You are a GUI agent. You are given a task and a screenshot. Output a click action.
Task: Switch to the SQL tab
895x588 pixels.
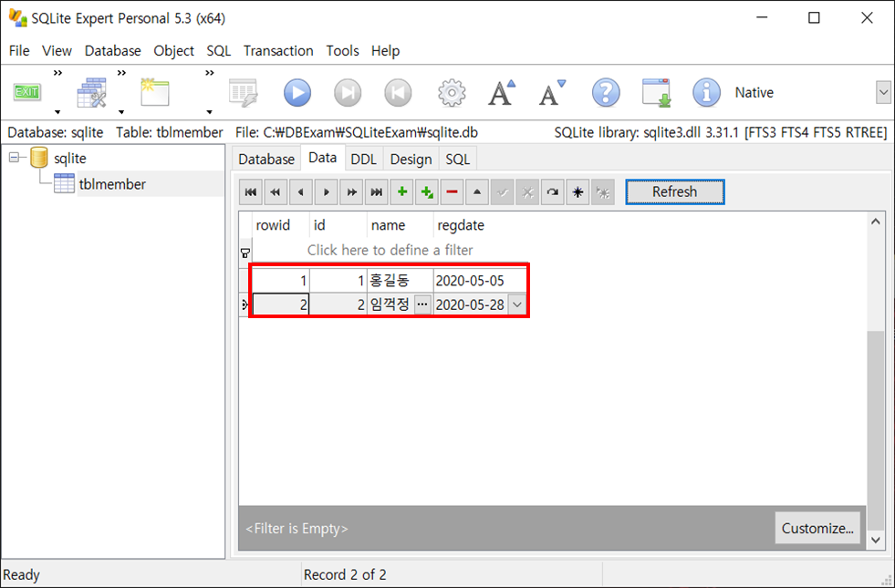[x=458, y=160]
